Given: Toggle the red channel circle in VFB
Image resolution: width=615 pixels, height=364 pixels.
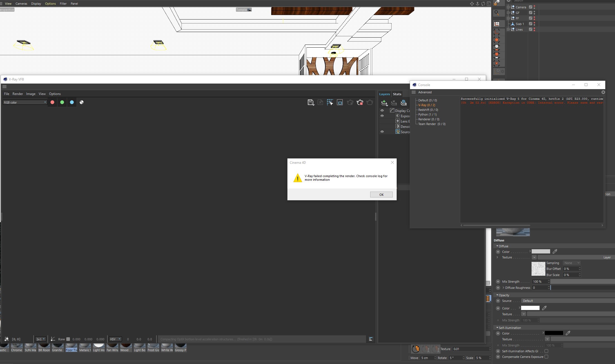Looking at the screenshot, I should click(x=52, y=102).
